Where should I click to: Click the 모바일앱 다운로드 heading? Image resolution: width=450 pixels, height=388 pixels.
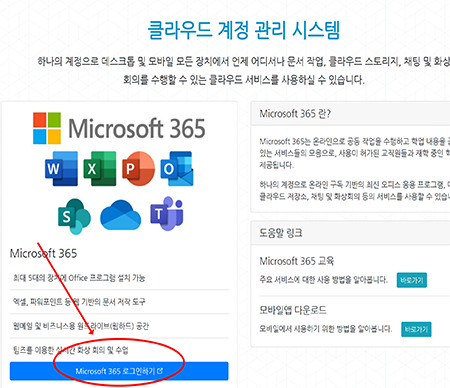tap(293, 310)
